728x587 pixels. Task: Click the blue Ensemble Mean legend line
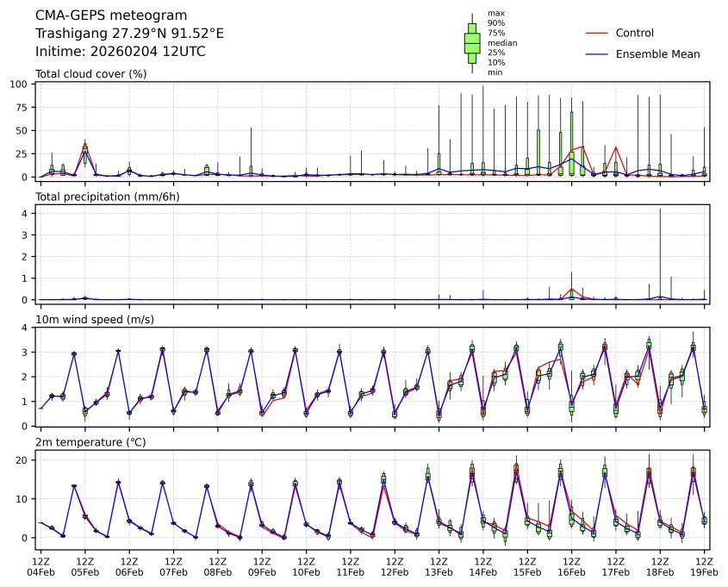point(597,53)
